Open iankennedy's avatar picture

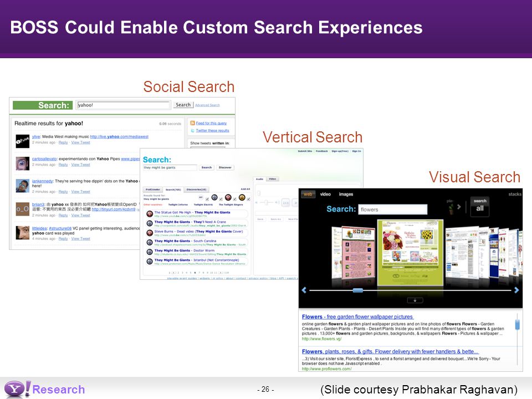(x=22, y=186)
